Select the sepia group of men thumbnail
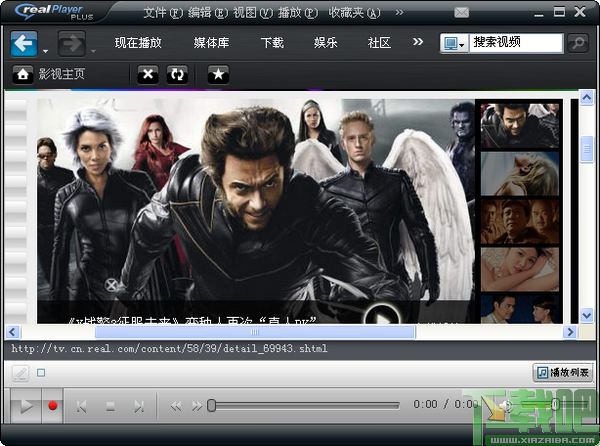This screenshot has height=446, width=600. coord(520,221)
